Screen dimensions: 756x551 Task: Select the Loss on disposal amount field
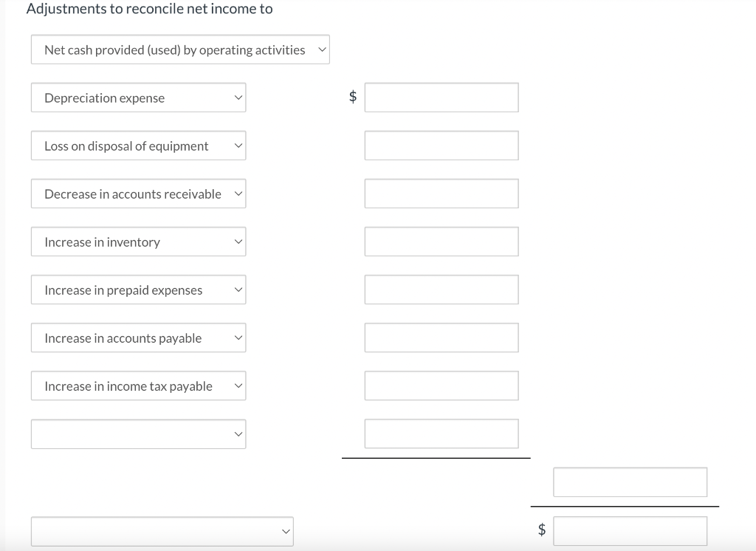(441, 146)
